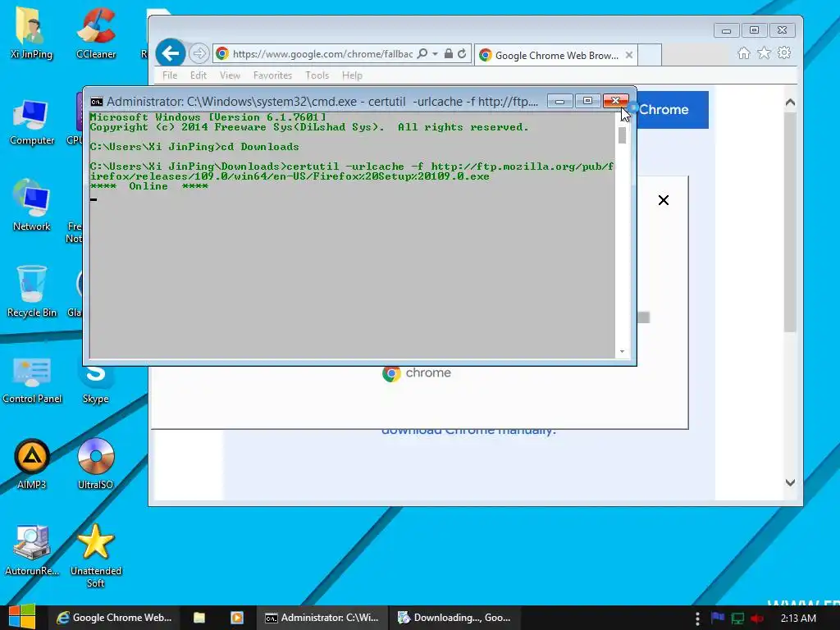Screen dimensions: 840x630
Task: Open AutorunRemover desktop icon
Action: 32,550
